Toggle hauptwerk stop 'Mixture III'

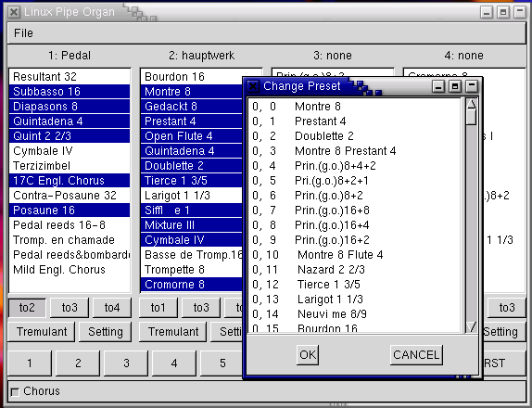click(191, 225)
